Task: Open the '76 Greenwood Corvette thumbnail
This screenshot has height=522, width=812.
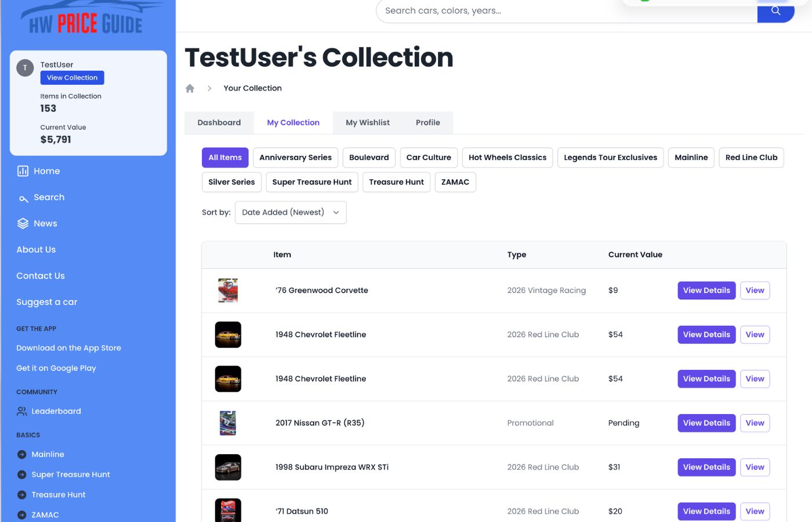Action: tap(228, 291)
